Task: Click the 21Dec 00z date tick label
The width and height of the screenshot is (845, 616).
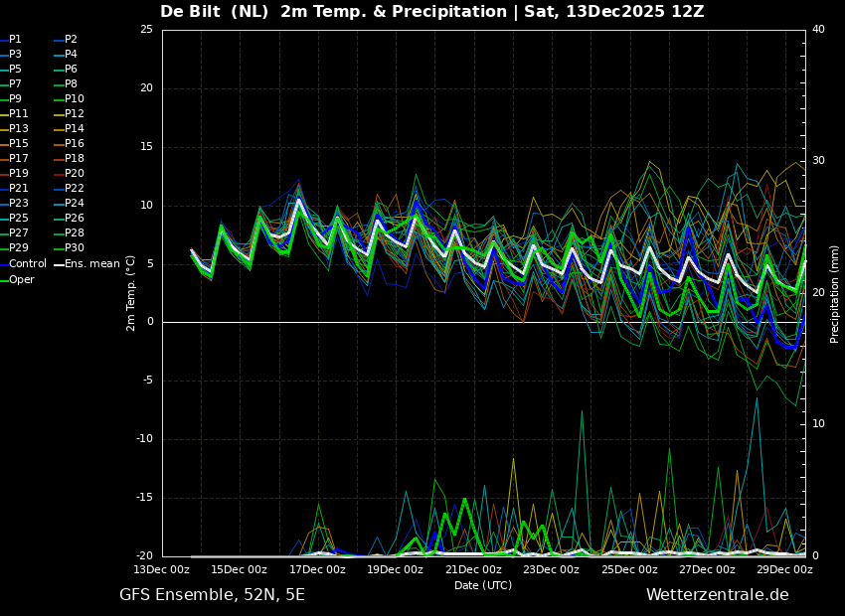Action: (x=473, y=569)
